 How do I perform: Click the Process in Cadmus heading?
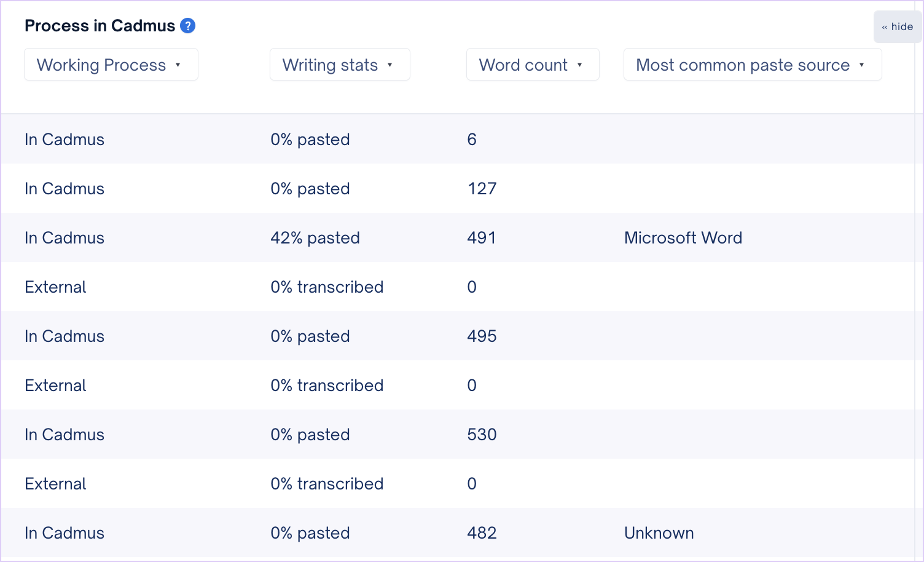tap(100, 26)
